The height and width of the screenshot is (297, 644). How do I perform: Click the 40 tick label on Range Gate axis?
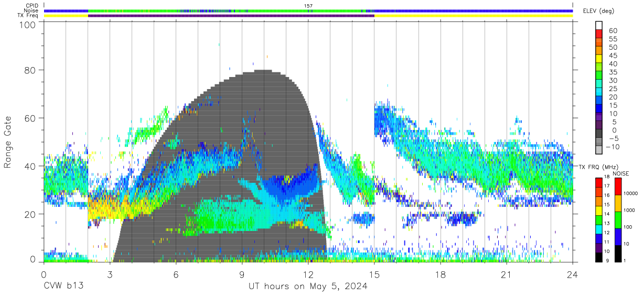point(30,166)
